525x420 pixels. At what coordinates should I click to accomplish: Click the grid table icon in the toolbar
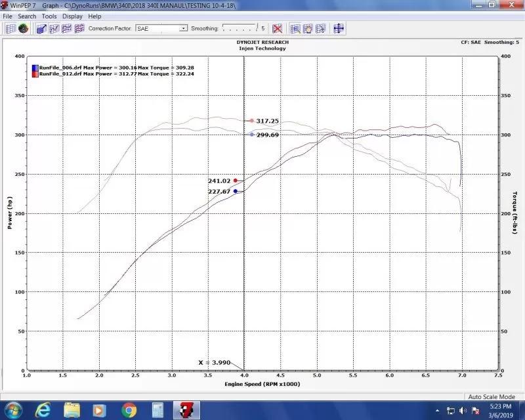[10, 28]
